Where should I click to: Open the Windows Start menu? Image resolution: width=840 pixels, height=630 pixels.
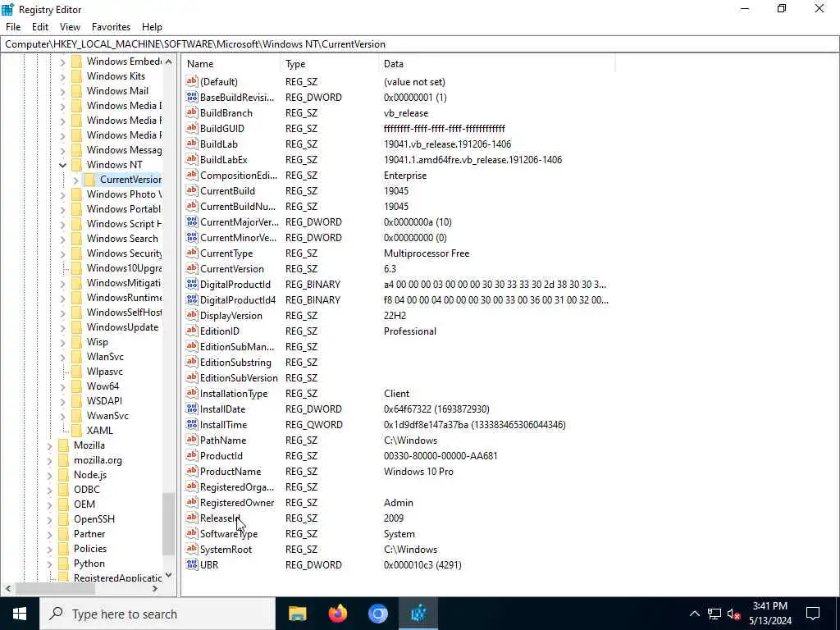(20, 614)
